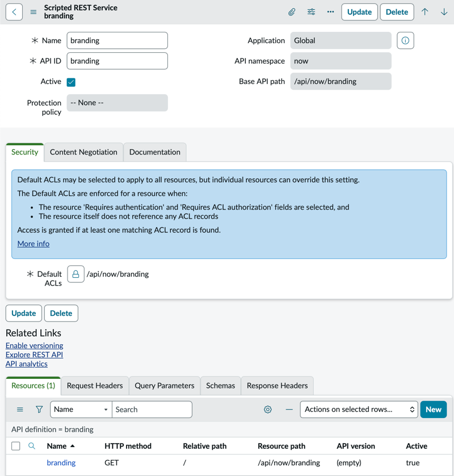
Task: Click the Base API path field
Action: pyautogui.click(x=340, y=81)
